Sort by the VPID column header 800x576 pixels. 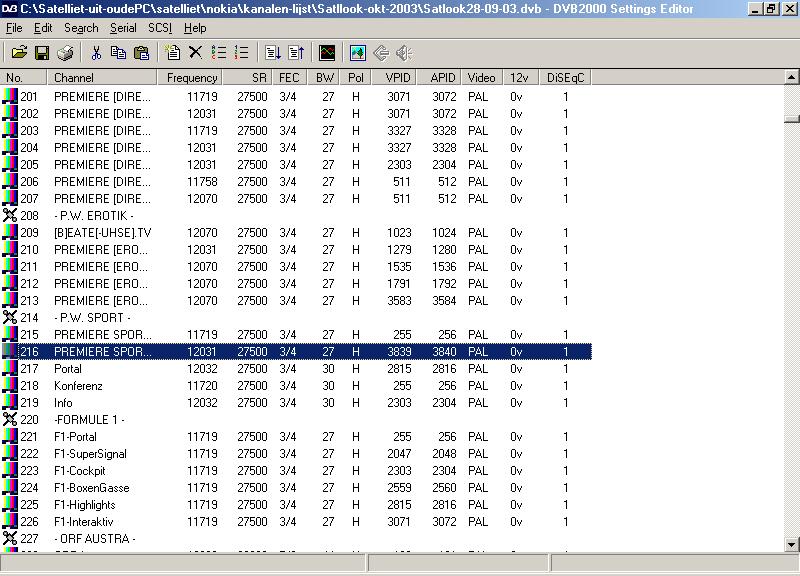(394, 78)
